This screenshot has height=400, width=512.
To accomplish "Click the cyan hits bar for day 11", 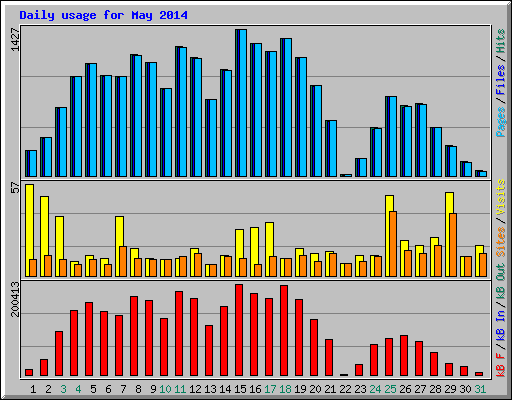I will pyautogui.click(x=182, y=112).
